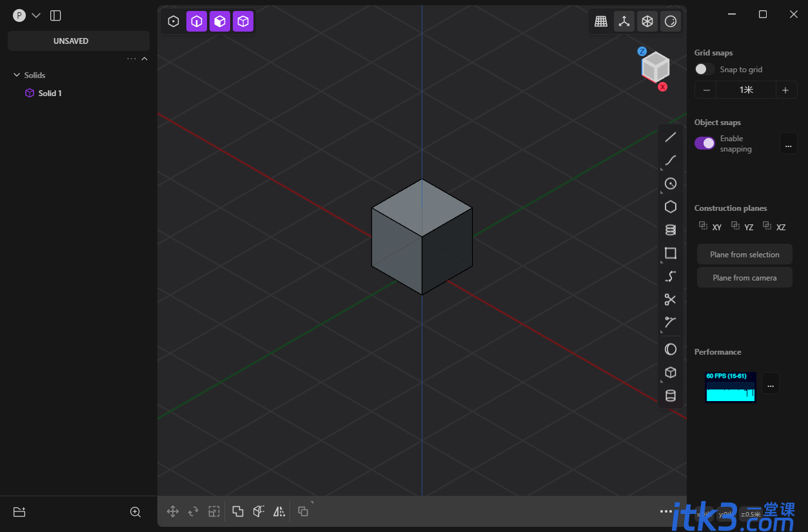The image size is (808, 532).
Task: Select the Trim scissors tool
Action: (671, 299)
